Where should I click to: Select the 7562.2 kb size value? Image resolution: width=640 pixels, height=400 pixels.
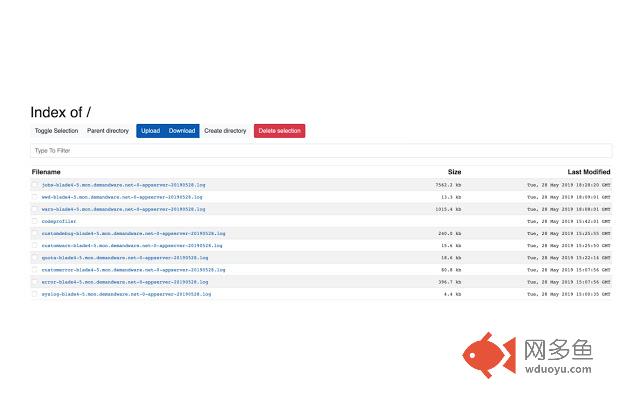pos(448,185)
